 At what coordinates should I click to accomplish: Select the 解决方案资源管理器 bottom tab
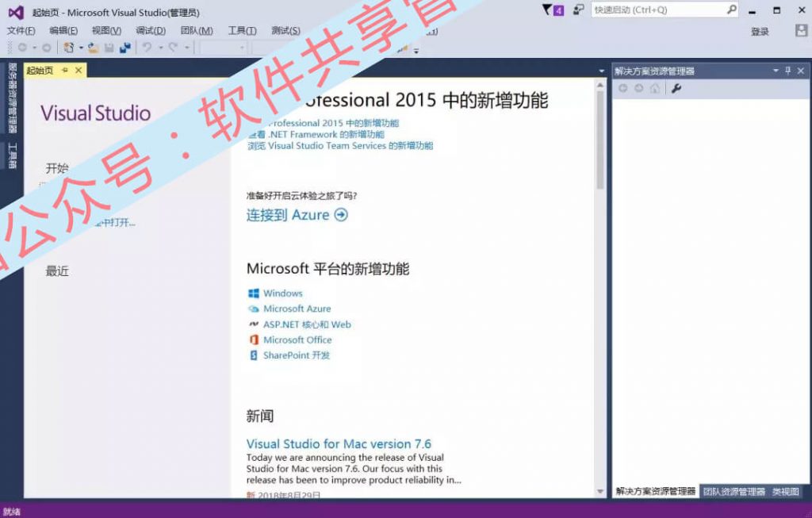(x=656, y=492)
